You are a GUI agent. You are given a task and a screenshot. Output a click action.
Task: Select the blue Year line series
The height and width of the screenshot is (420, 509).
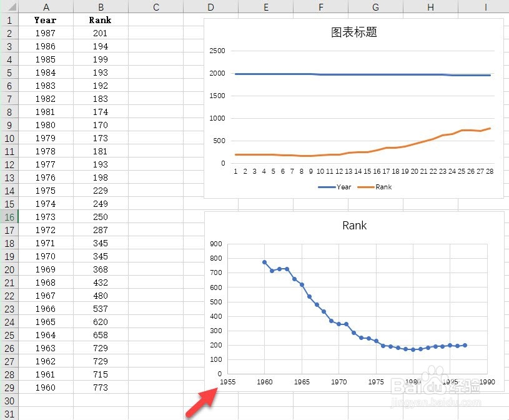click(363, 74)
